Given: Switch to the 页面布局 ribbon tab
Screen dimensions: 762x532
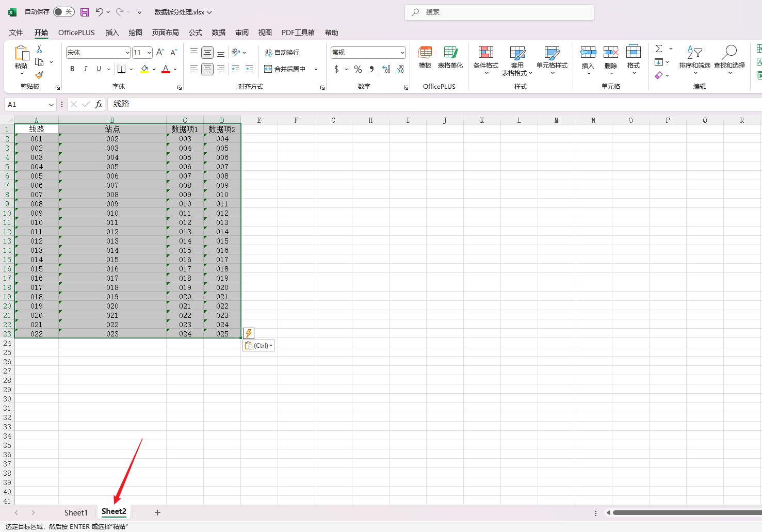Looking at the screenshot, I should click(x=165, y=33).
